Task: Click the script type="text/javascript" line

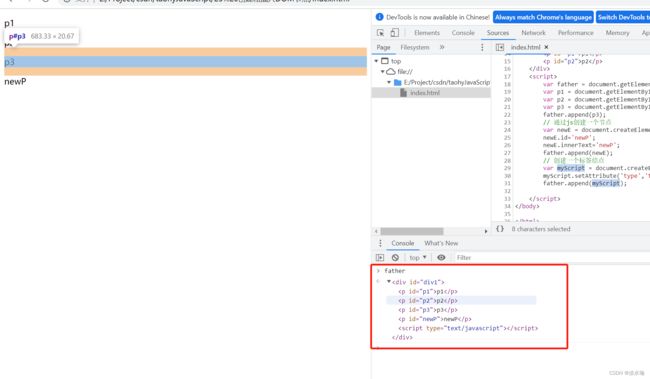Action: coord(468,328)
